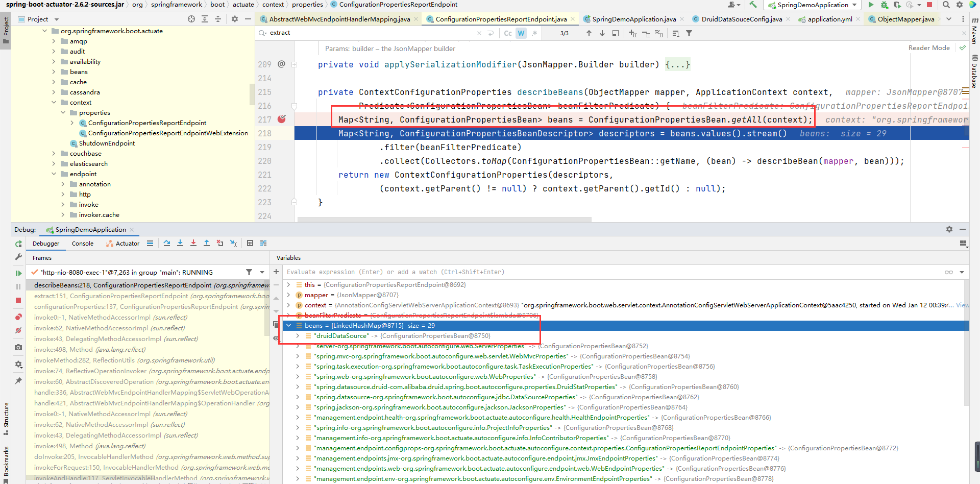Click the Collapse All icon in Project panel
The height and width of the screenshot is (484, 980).
[x=218, y=19]
